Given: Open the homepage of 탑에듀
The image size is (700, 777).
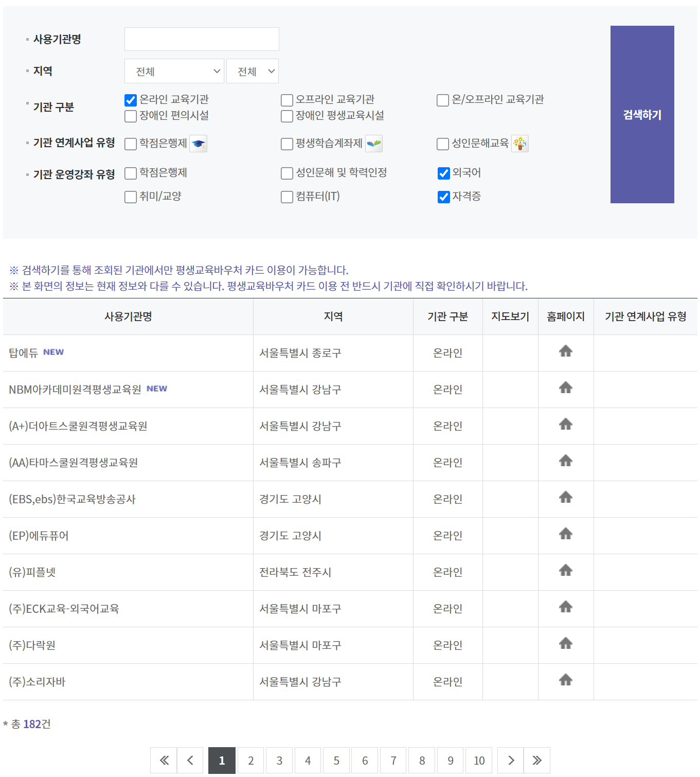Looking at the screenshot, I should (x=566, y=351).
